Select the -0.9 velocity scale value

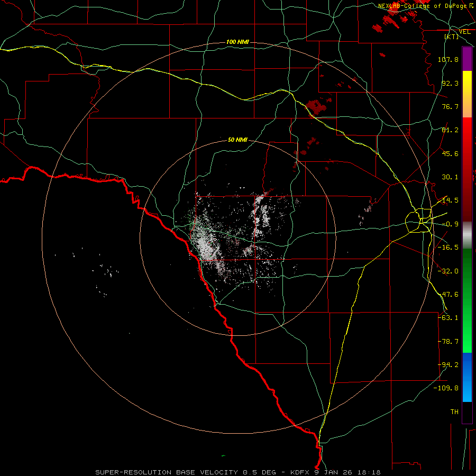click(x=450, y=224)
